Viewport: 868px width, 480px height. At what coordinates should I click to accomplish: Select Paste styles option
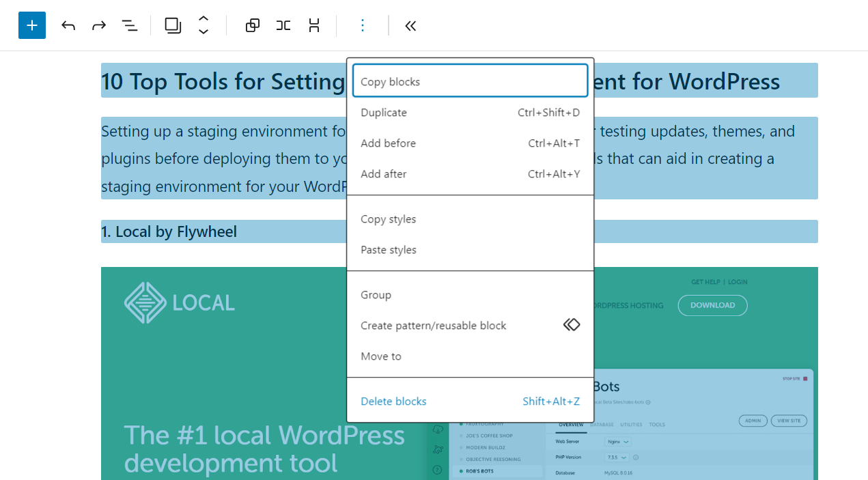point(471,250)
